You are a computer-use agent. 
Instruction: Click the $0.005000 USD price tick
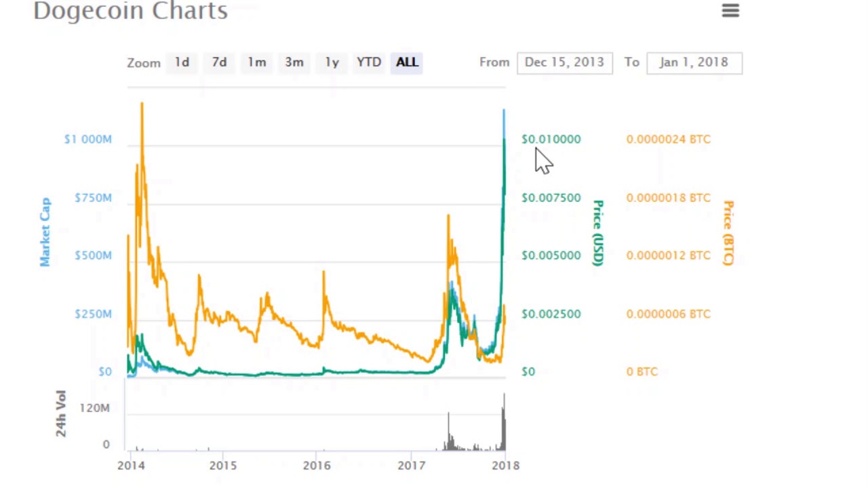point(551,256)
